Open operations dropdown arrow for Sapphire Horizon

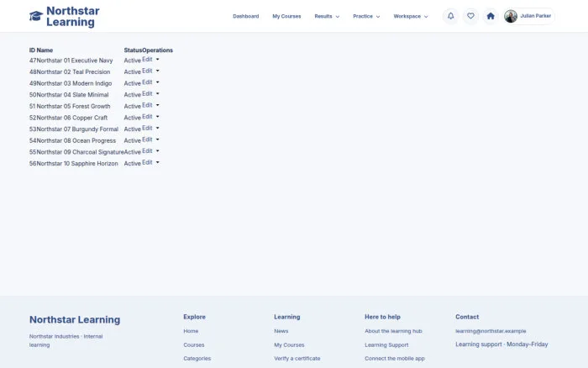(x=158, y=162)
